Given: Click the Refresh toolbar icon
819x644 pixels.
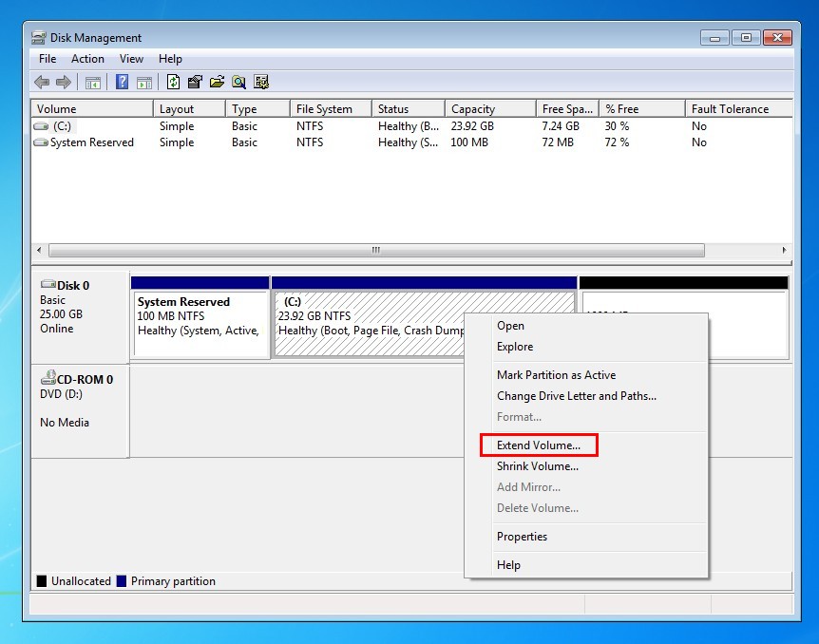Looking at the screenshot, I should coord(174,82).
